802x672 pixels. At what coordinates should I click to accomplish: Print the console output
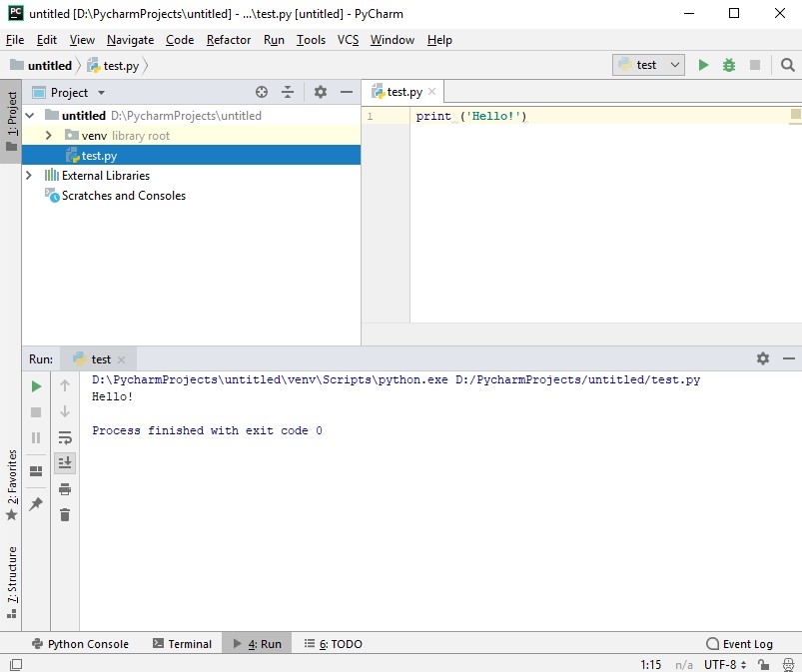(65, 489)
